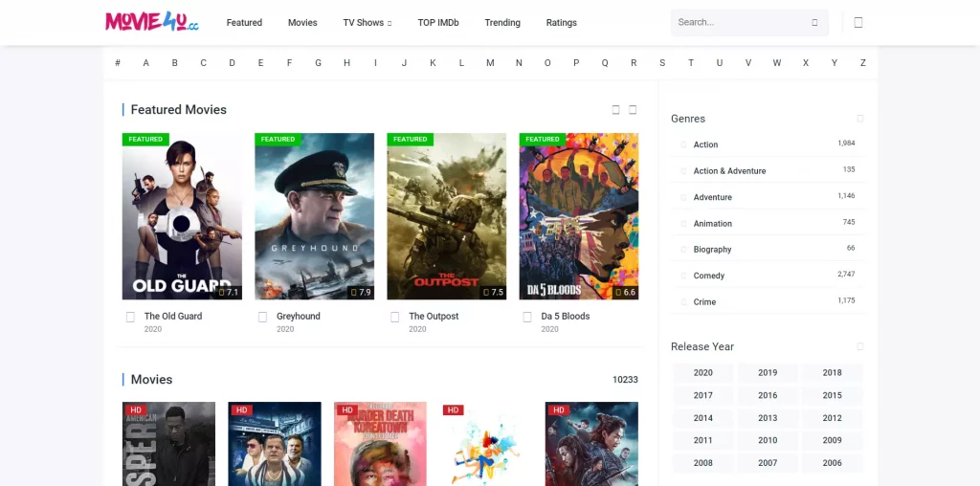Select release year 2019
Viewport: 980px width, 486px height.
(x=768, y=373)
